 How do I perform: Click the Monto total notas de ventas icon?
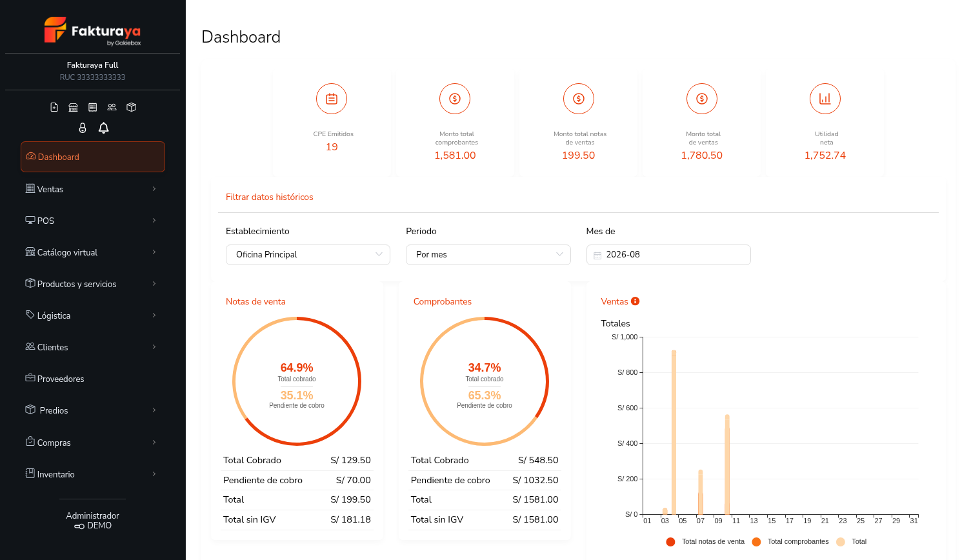(x=579, y=99)
